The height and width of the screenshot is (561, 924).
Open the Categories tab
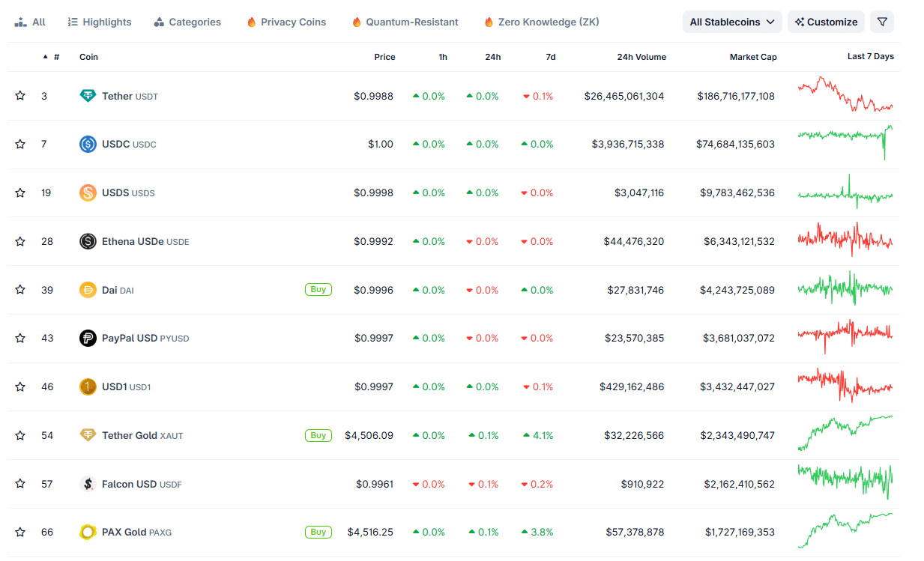187,22
